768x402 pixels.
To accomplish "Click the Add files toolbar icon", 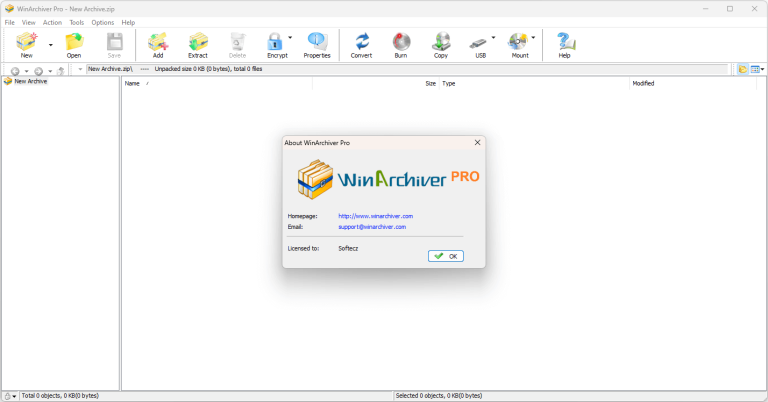I will [157, 44].
